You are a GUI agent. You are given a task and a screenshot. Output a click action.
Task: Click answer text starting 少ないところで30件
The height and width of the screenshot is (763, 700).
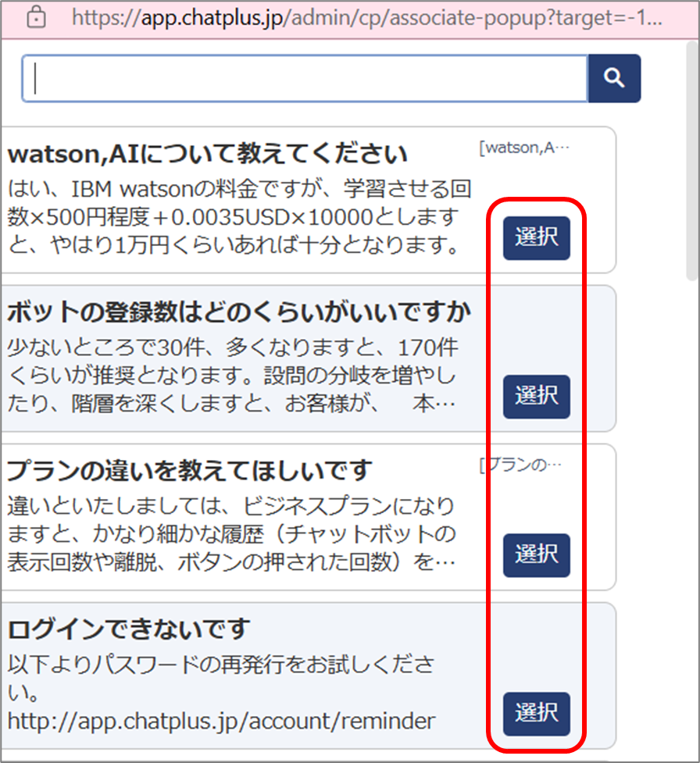[x=232, y=375]
